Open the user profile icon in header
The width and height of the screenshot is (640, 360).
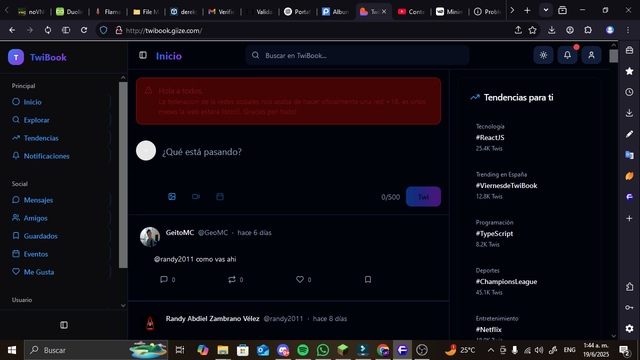(591, 55)
